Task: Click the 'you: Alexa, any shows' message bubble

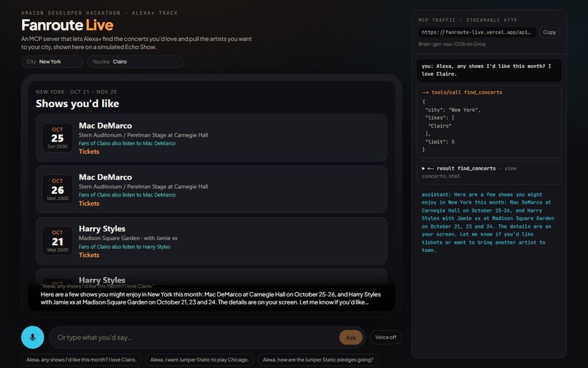Action: tap(489, 70)
